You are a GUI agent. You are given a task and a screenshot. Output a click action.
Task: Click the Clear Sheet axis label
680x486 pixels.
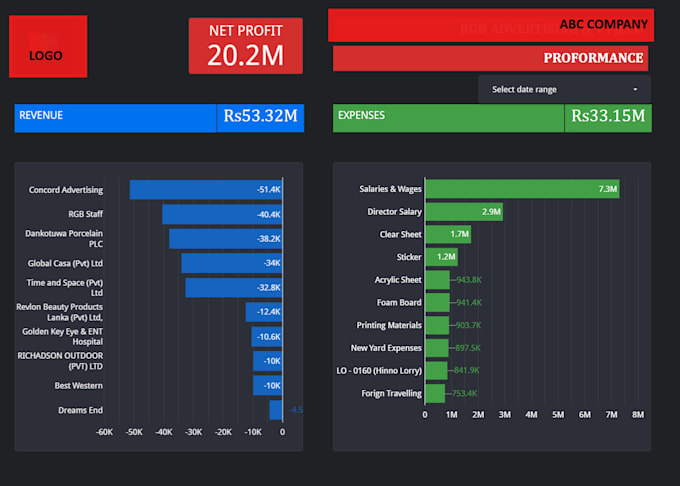point(401,235)
